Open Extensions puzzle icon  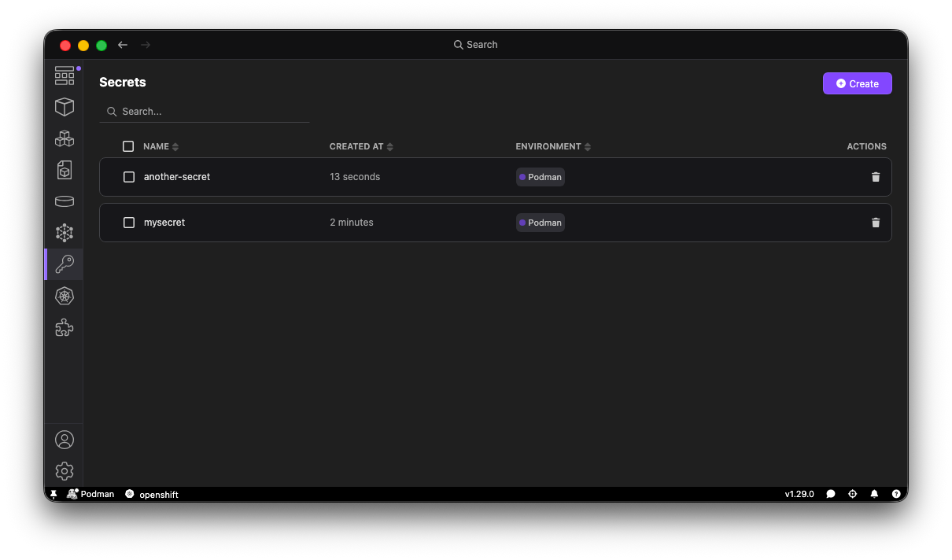click(65, 327)
